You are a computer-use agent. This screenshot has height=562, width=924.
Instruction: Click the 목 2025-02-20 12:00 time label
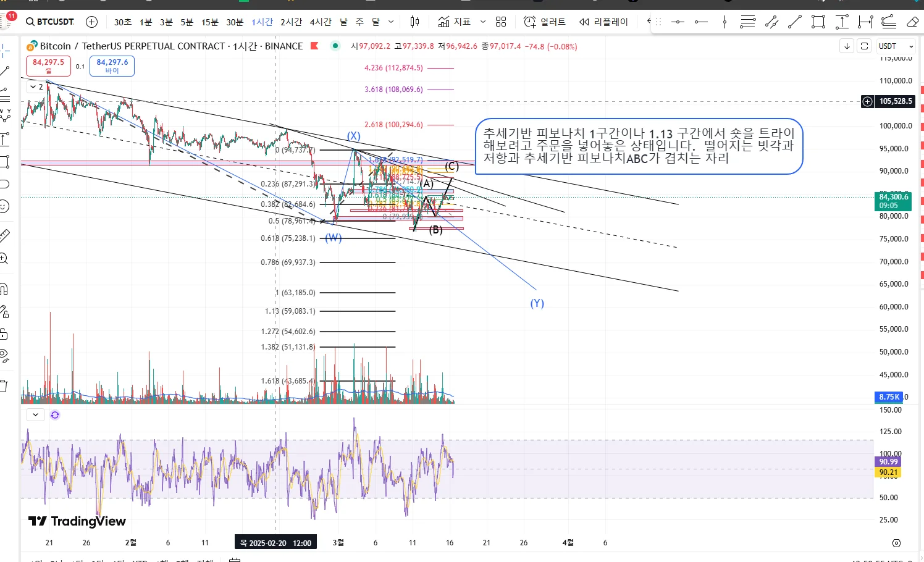click(x=275, y=543)
